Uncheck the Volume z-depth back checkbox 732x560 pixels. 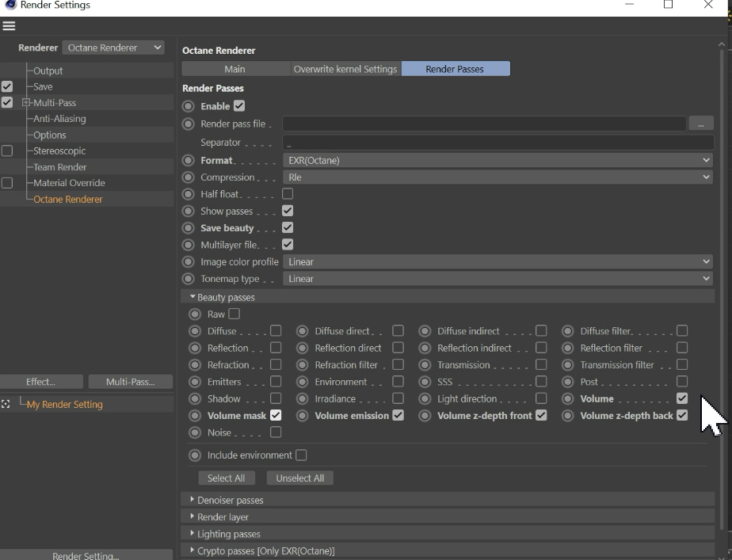coord(682,415)
